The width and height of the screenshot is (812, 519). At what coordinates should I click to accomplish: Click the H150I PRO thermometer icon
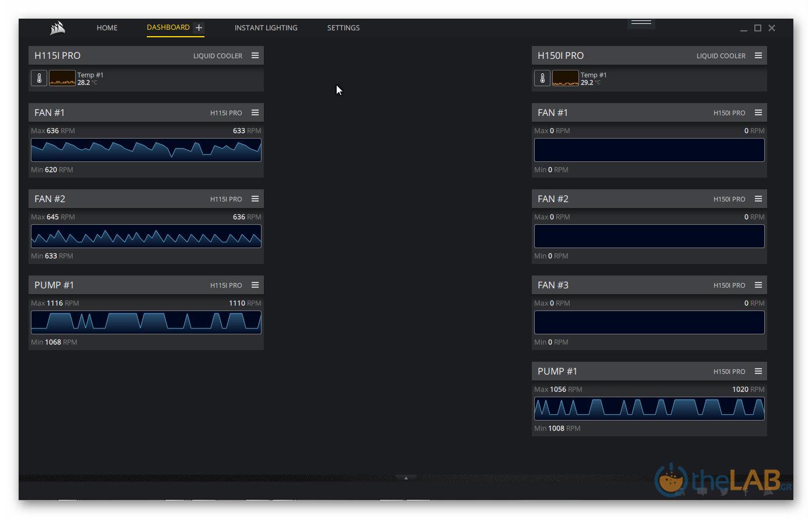pos(542,78)
